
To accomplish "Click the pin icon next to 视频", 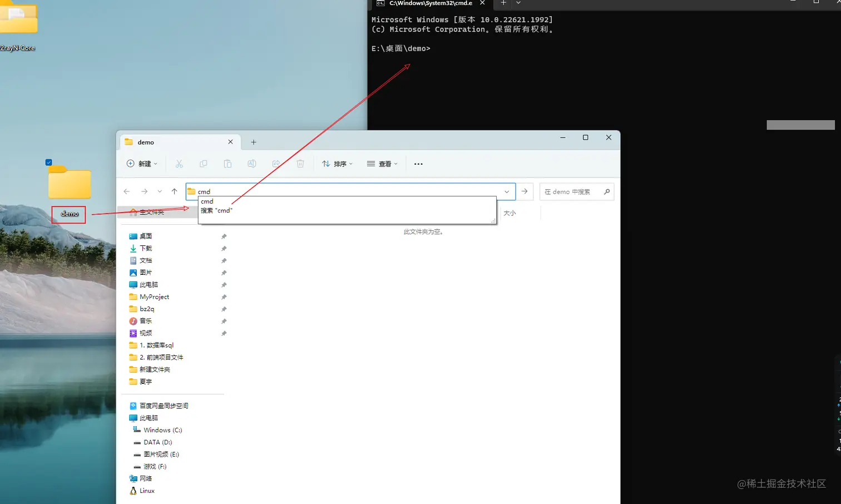I will (x=224, y=334).
